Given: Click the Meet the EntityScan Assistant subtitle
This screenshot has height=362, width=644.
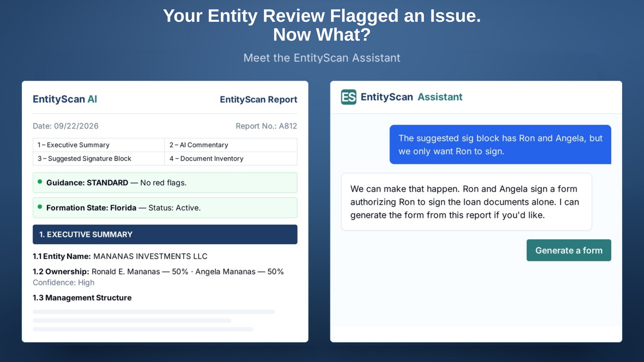Looking at the screenshot, I should click(322, 58).
